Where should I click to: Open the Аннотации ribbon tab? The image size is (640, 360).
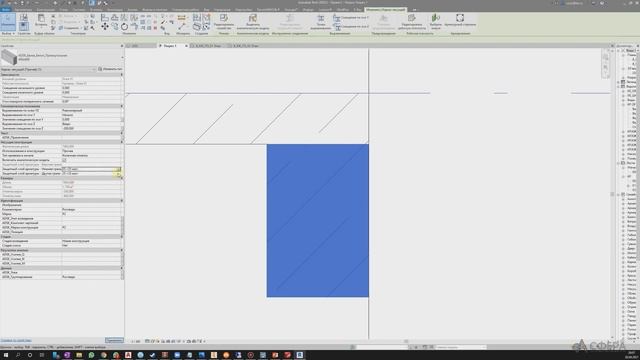(115, 9)
